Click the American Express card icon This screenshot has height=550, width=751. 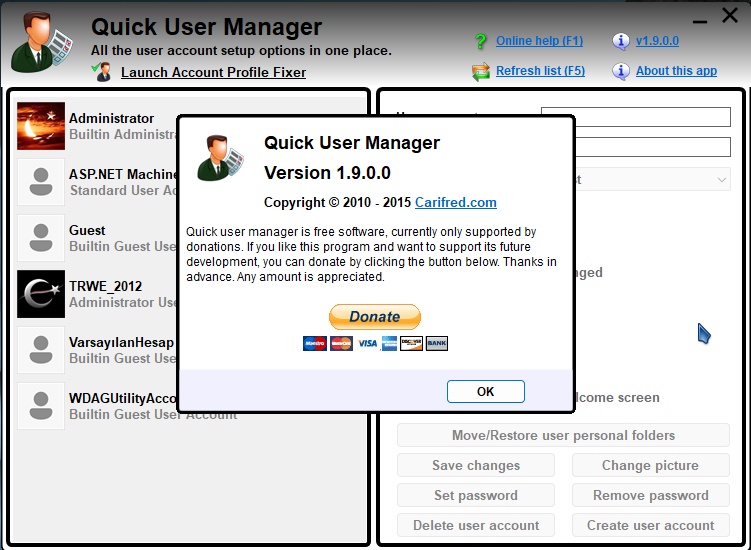(389, 344)
